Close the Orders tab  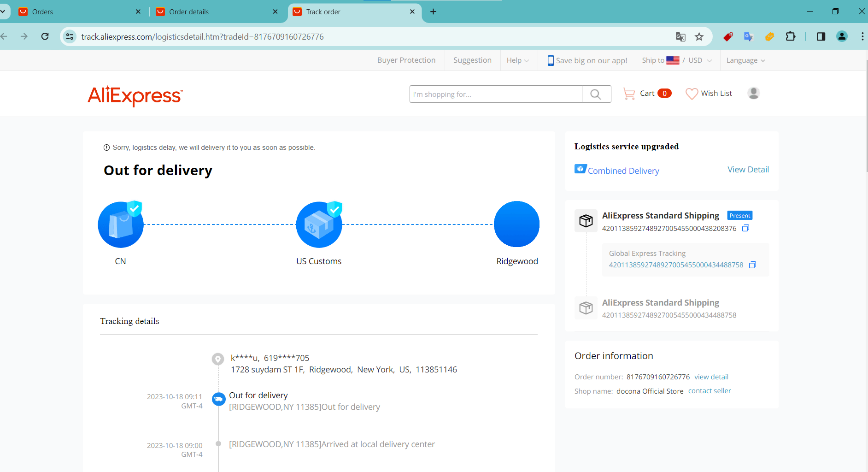[138, 12]
